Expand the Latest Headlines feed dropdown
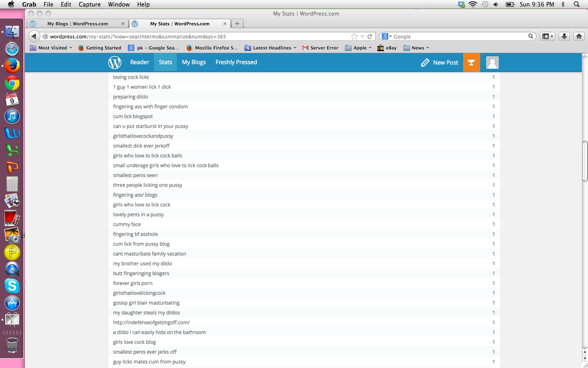Screen dimensions: 588x368 point(271,48)
